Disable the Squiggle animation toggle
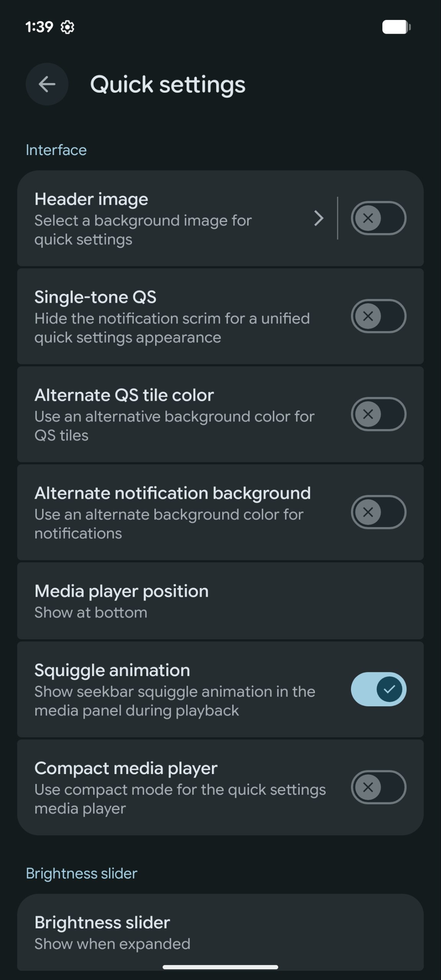Viewport: 441px width, 980px height. pyautogui.click(x=379, y=689)
